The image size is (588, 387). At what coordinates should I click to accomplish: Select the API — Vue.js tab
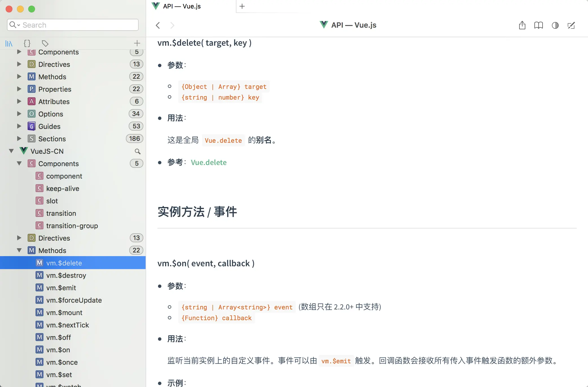182,6
